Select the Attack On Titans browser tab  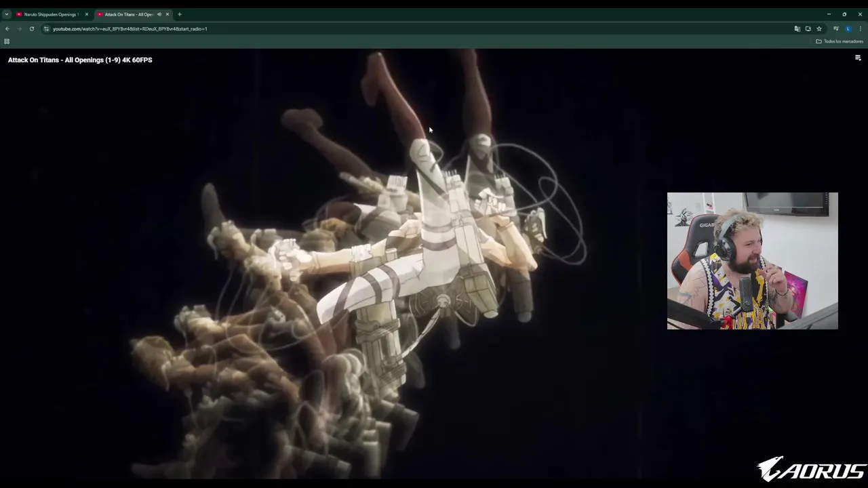[x=133, y=14]
